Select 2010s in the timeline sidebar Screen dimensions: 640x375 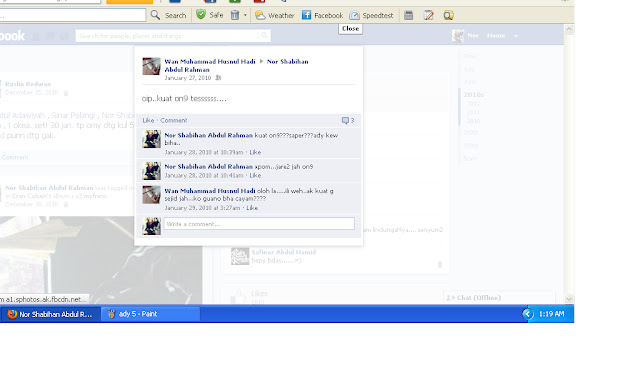click(473, 95)
